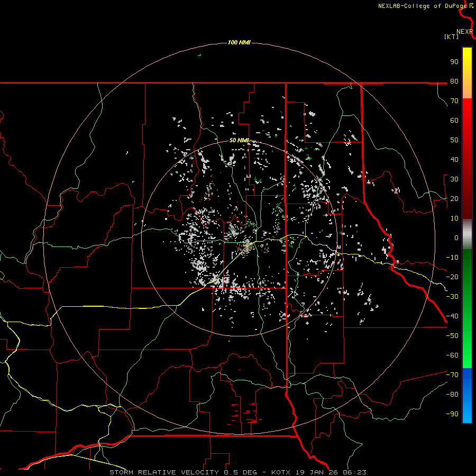Click the NEXR label near the top right
Screen dimensions: 476x476
click(464, 32)
